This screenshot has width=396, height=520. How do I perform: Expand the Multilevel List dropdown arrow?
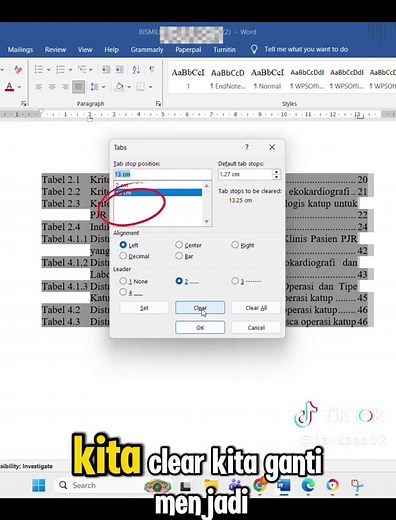(x=90, y=70)
